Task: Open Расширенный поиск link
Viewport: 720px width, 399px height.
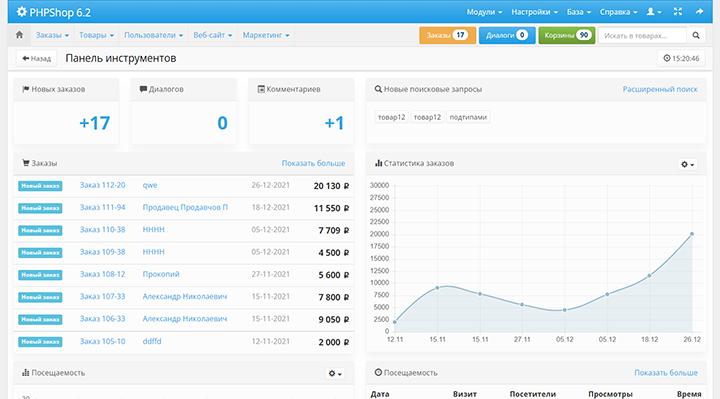Action: [x=660, y=89]
